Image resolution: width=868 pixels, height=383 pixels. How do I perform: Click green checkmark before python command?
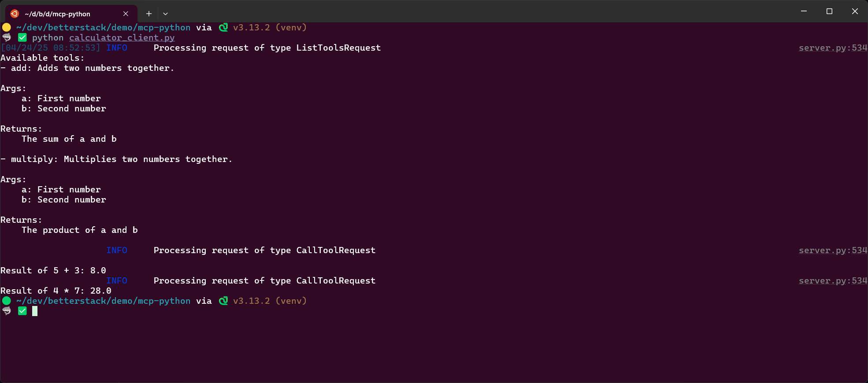point(22,37)
